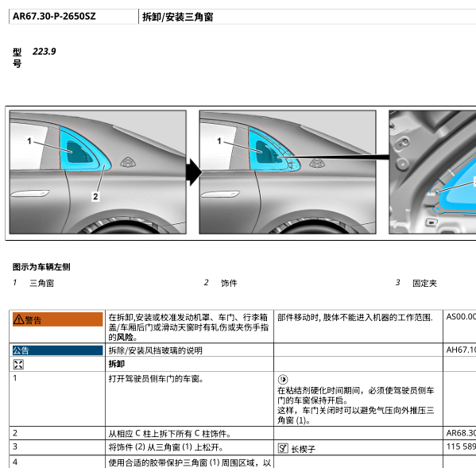The image size is (476, 468).
Task: Open the second car illustration with loosened window
Action: (288, 172)
